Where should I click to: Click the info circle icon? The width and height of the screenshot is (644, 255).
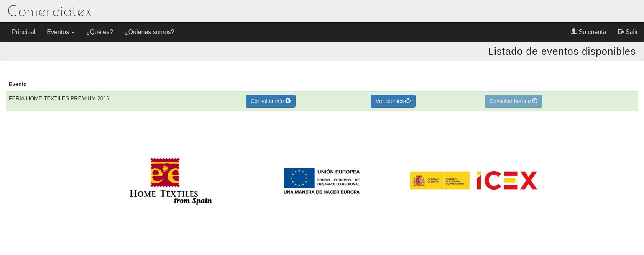click(x=288, y=101)
